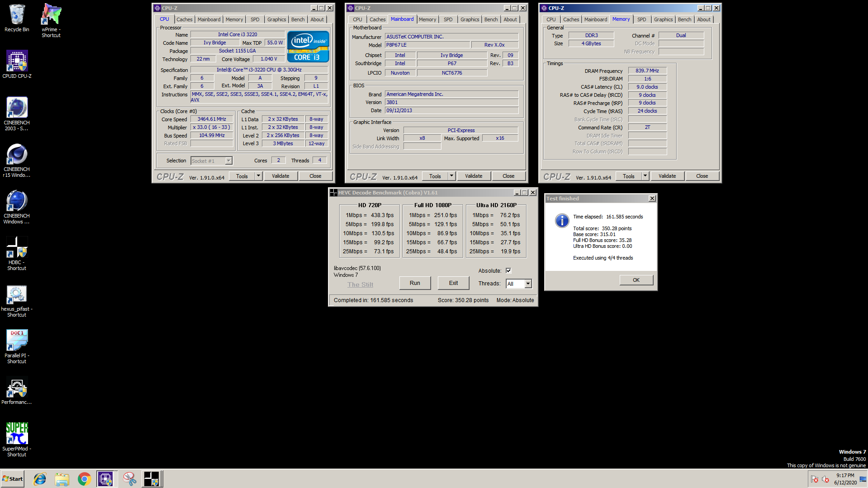Open the Snipping Tool taskbar icon

tap(130, 479)
